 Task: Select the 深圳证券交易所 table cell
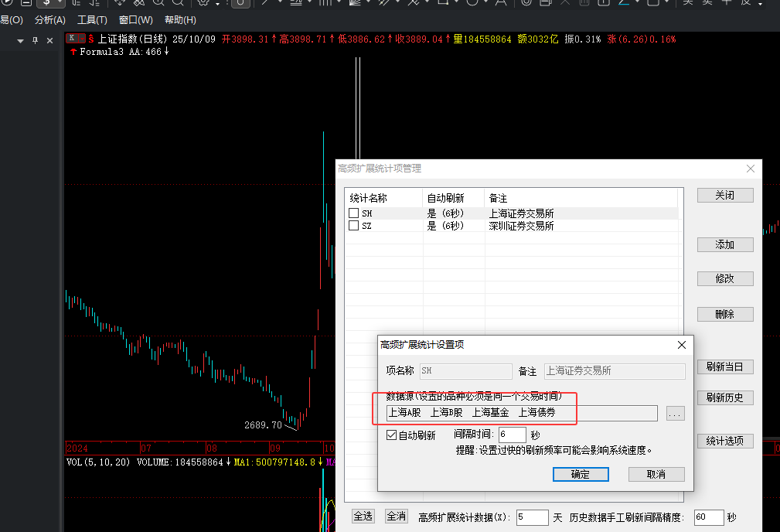click(x=521, y=226)
